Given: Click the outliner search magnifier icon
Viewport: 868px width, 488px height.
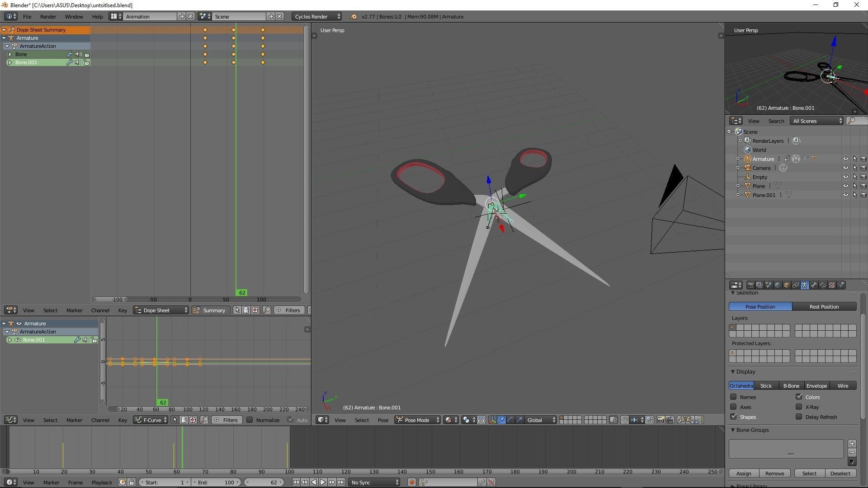Looking at the screenshot, I should tap(851, 121).
